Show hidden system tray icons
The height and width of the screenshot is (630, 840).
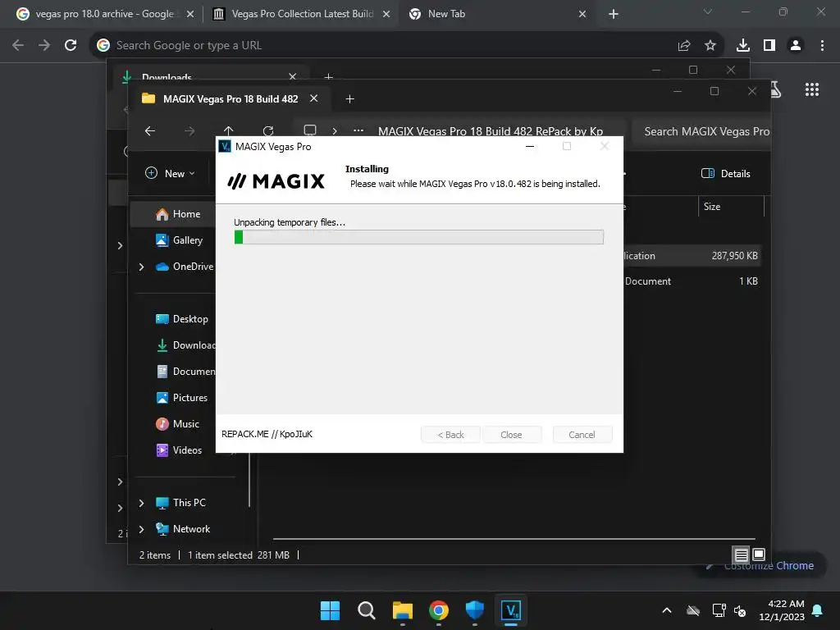667,610
